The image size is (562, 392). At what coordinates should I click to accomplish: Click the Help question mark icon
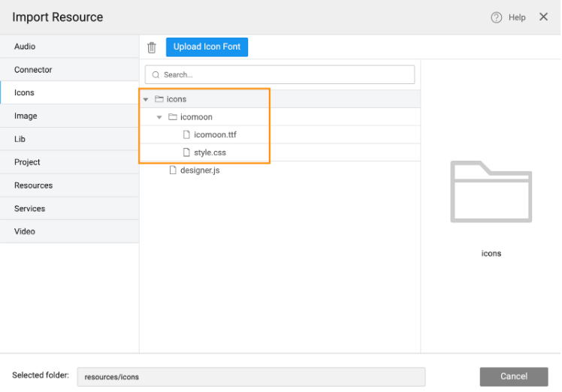[496, 17]
